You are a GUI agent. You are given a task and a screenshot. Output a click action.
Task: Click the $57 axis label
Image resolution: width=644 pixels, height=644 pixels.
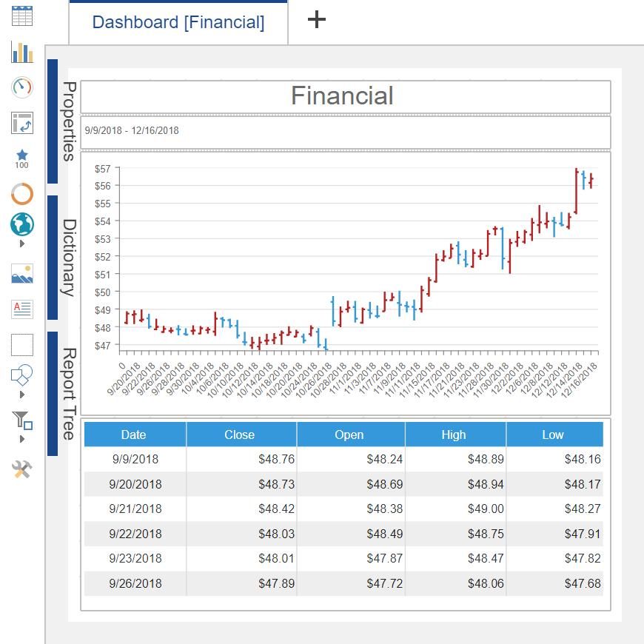coord(103,169)
